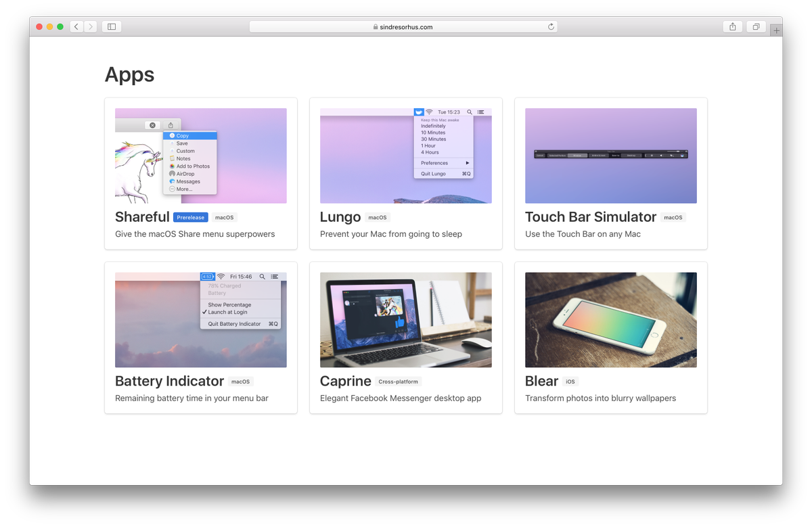Screen dimensions: 812x527
Task: Add a new tab with plus button
Action: coord(776,30)
